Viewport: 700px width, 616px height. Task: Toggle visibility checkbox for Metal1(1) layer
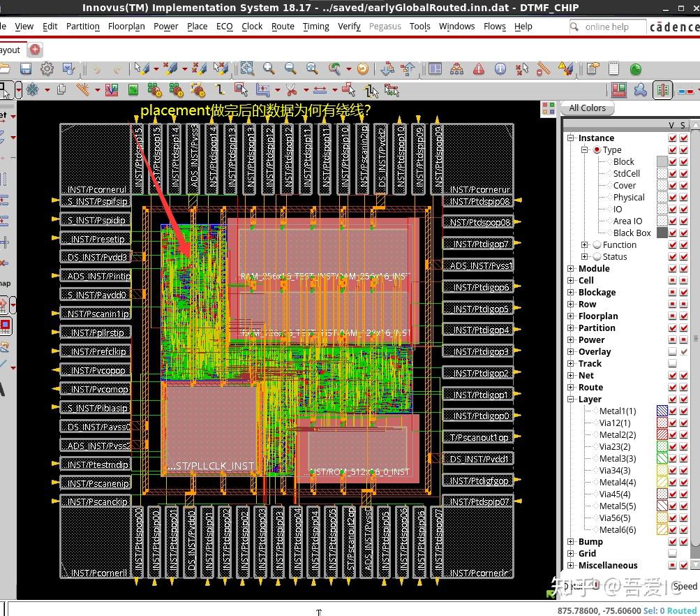point(673,411)
